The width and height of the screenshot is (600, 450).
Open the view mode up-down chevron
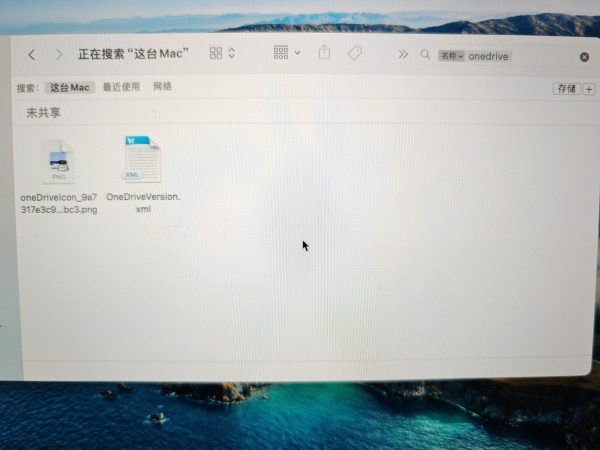(232, 53)
